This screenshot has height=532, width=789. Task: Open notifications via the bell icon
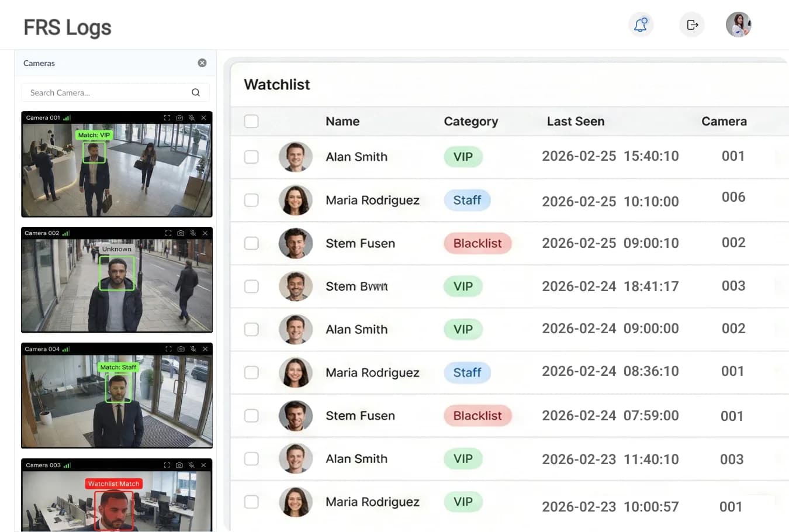click(x=641, y=25)
